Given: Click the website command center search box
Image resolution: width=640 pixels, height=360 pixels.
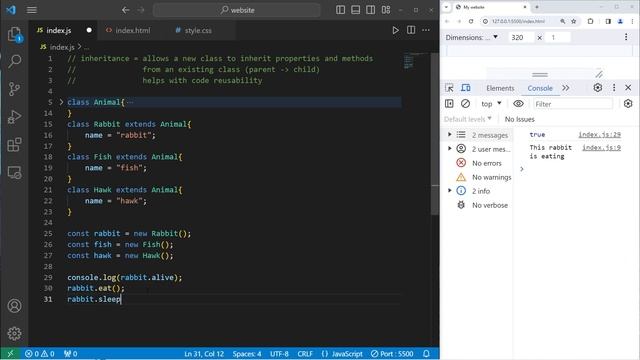Looking at the screenshot, I should click(237, 10).
